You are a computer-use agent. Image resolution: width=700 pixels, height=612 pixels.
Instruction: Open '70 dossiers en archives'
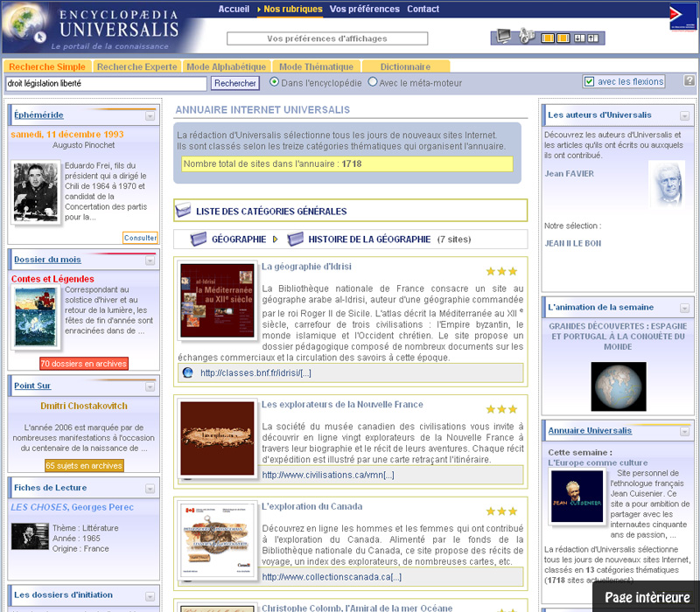tap(83, 364)
